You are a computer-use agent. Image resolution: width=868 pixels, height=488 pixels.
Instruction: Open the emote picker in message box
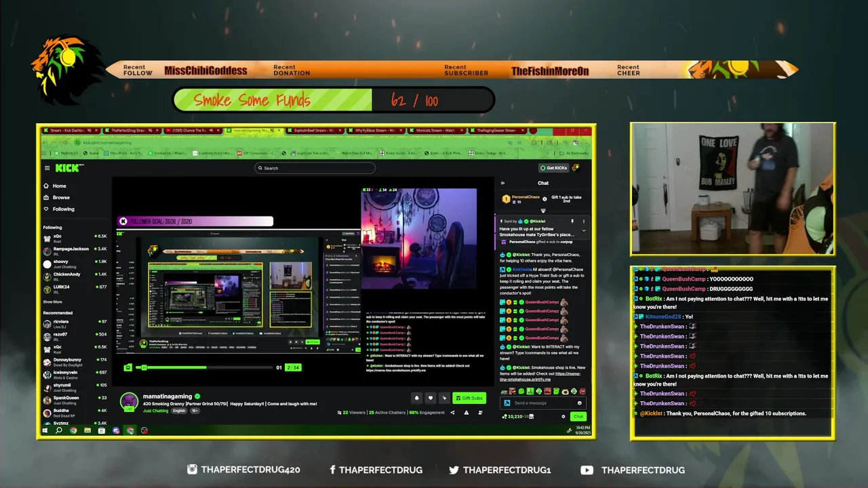[x=579, y=403]
